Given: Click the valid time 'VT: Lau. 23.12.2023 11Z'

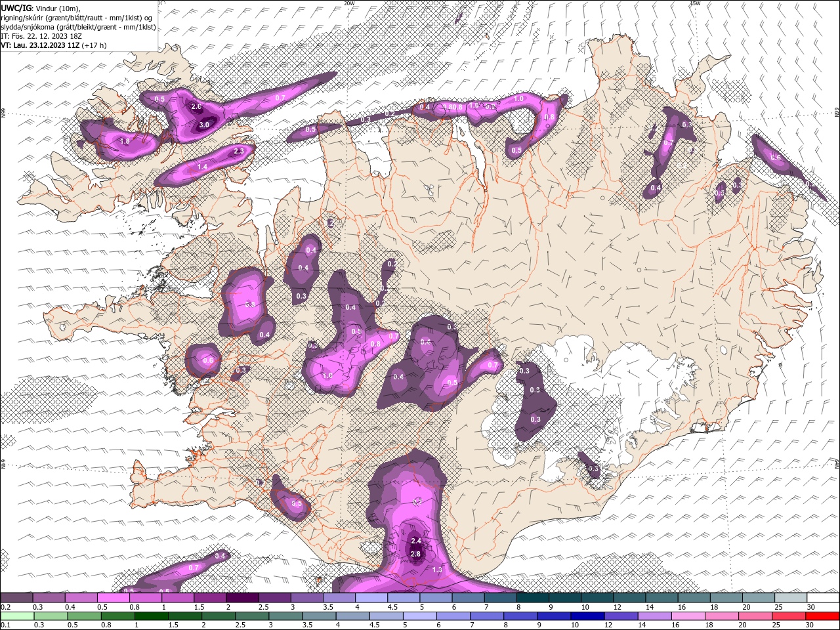Looking at the screenshot, I should (40, 45).
